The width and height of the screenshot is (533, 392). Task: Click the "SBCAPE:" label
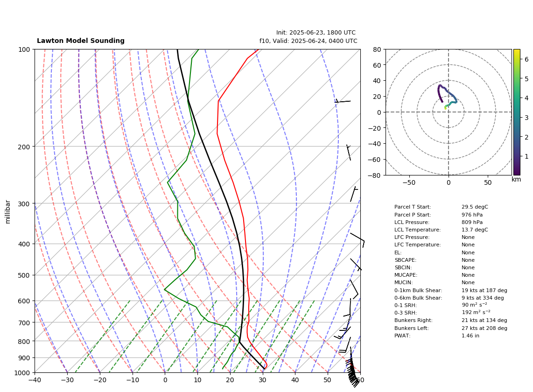[405, 260]
